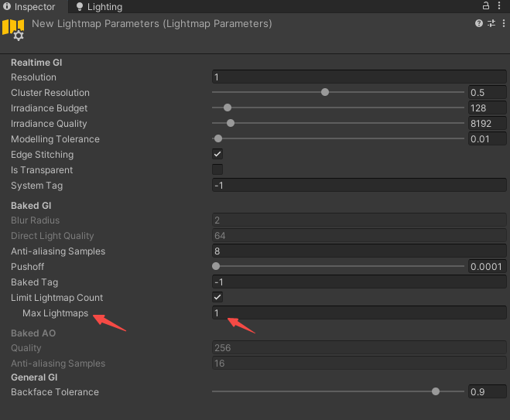The image size is (510, 420).
Task: Click the Modelling Tolerance value field 0.01
Action: (x=488, y=138)
